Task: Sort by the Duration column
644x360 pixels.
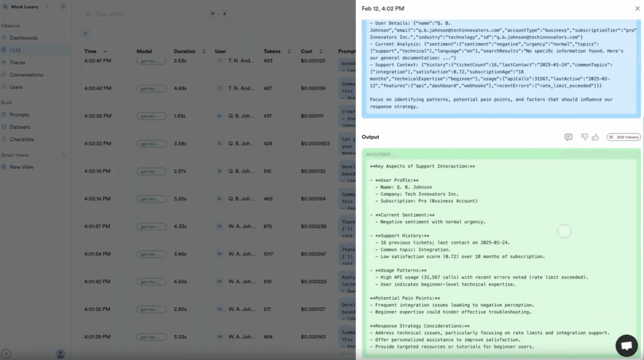Action: tap(189, 51)
